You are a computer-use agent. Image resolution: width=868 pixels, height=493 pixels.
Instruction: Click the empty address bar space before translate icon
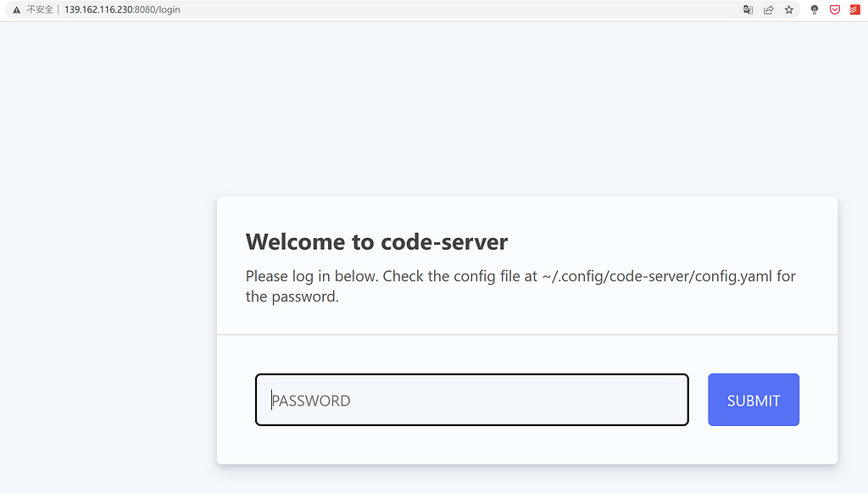click(x=459, y=9)
